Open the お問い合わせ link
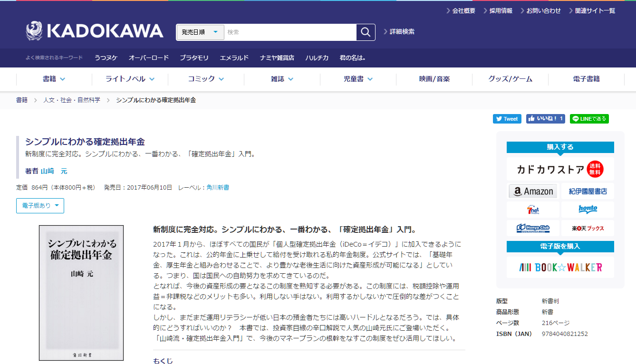Screen dimensions: 636x364 (x=543, y=10)
